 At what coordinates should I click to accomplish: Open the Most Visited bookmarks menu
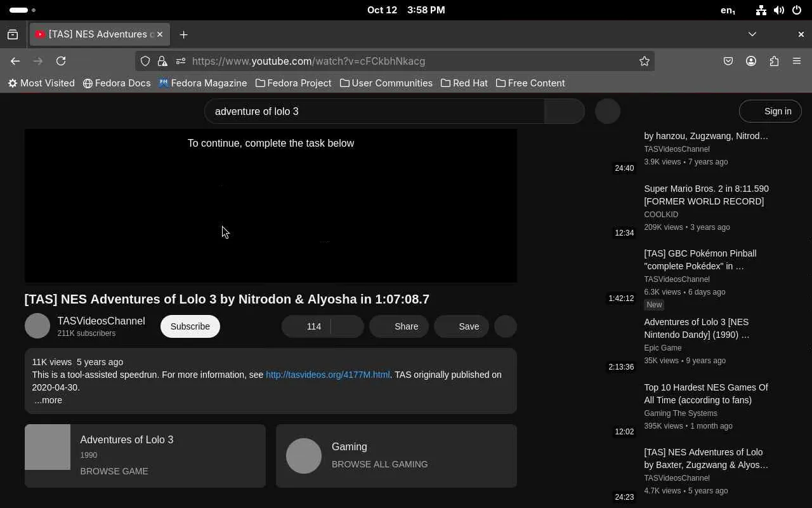[x=41, y=83]
